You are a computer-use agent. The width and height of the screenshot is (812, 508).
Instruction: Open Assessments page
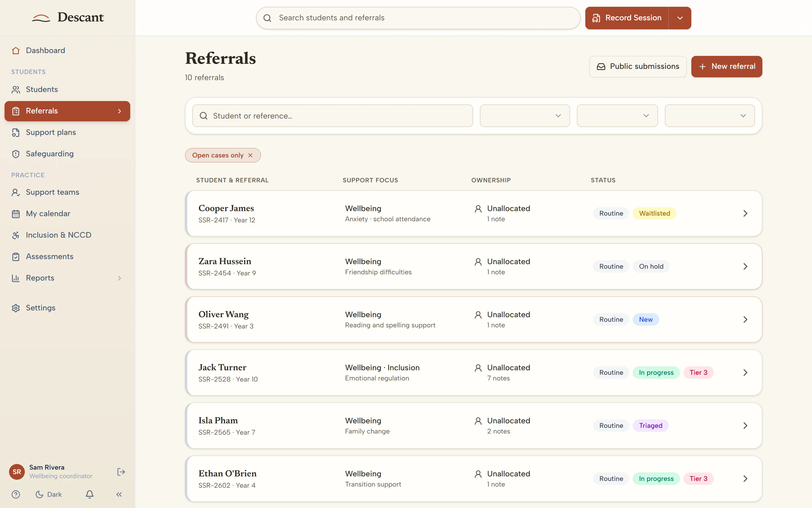67,256
